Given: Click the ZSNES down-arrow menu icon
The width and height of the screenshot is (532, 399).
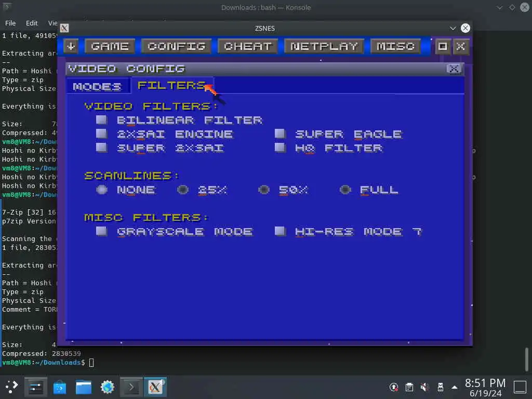Looking at the screenshot, I should tap(71, 46).
